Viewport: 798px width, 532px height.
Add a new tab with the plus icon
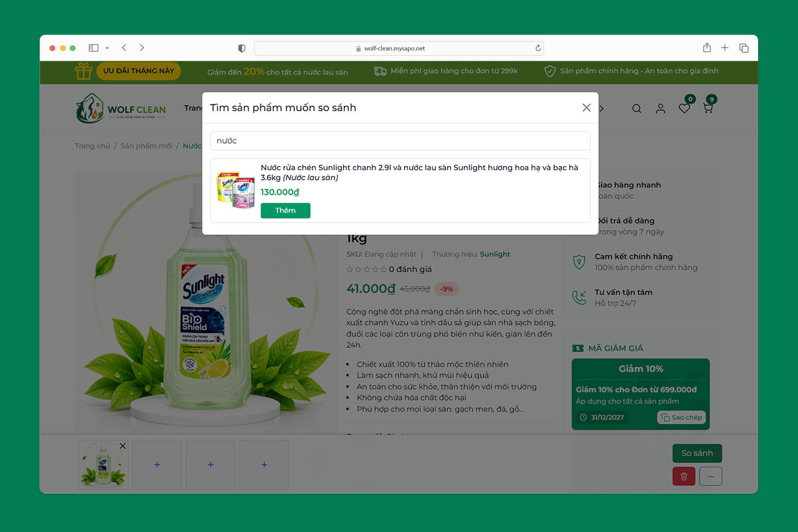[x=725, y=48]
